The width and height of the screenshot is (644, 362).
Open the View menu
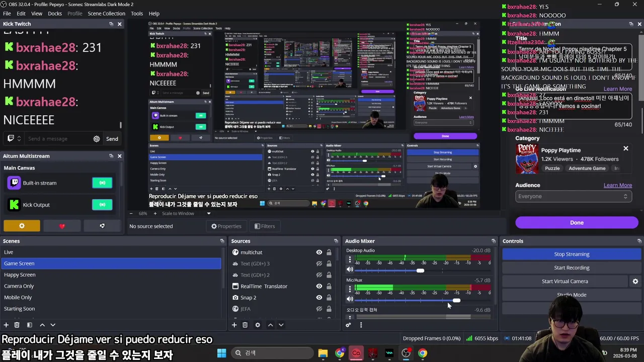pos(37,14)
